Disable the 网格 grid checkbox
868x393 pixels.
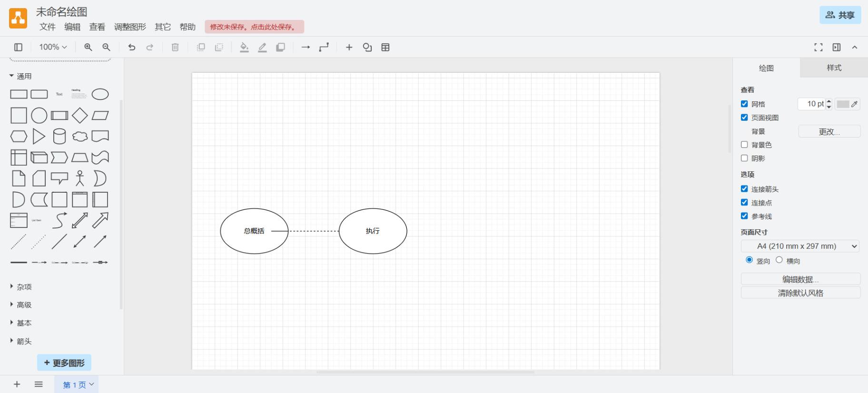[x=744, y=104]
